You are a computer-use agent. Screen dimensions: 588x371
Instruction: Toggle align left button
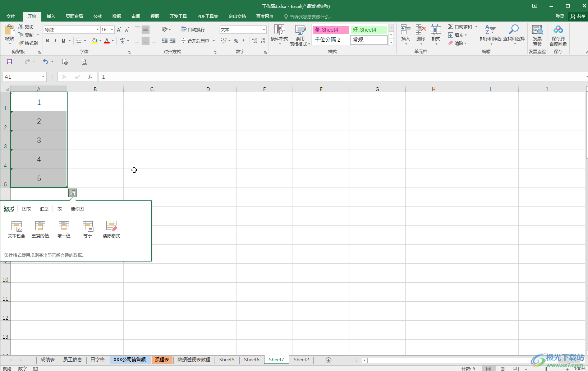click(x=137, y=41)
